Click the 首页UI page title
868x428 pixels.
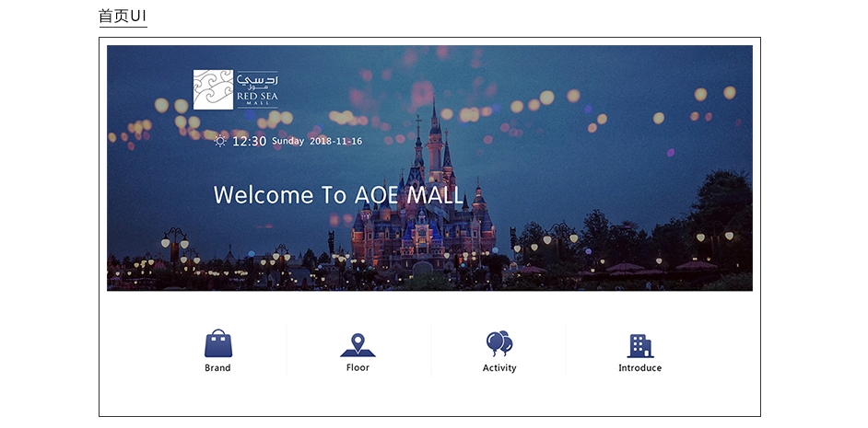click(x=123, y=17)
